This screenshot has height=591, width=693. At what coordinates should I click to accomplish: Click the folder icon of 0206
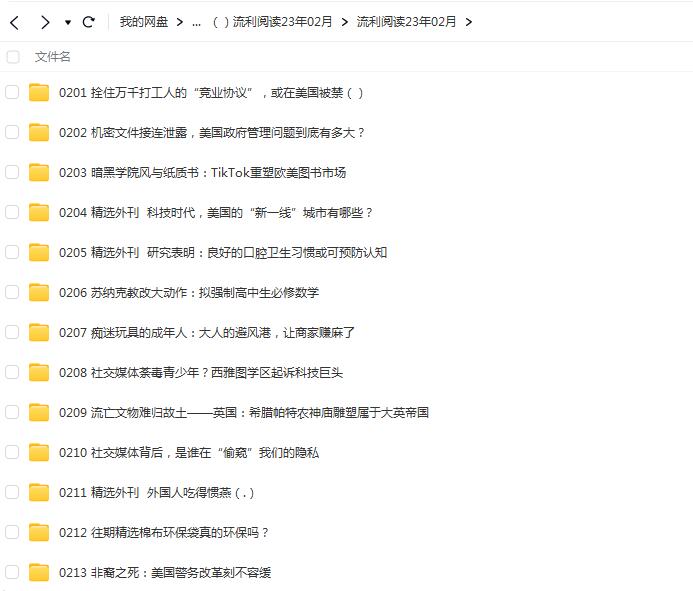[x=39, y=292]
